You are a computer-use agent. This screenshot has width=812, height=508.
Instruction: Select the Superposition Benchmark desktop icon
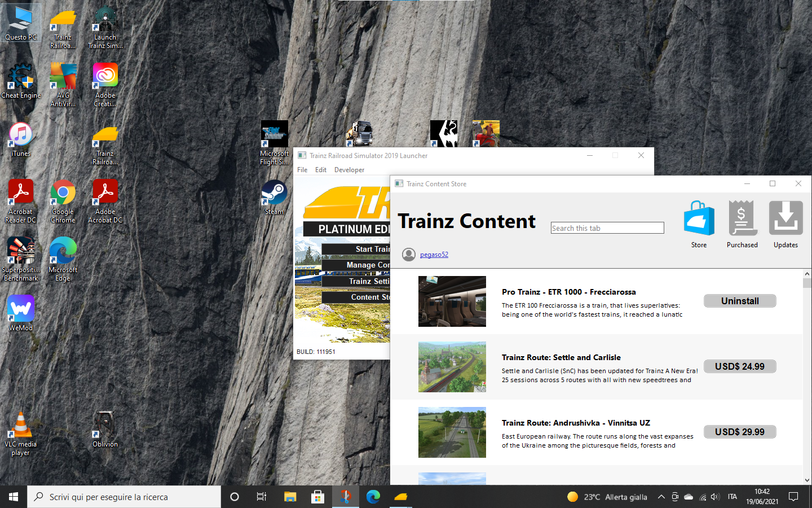pos(21,260)
